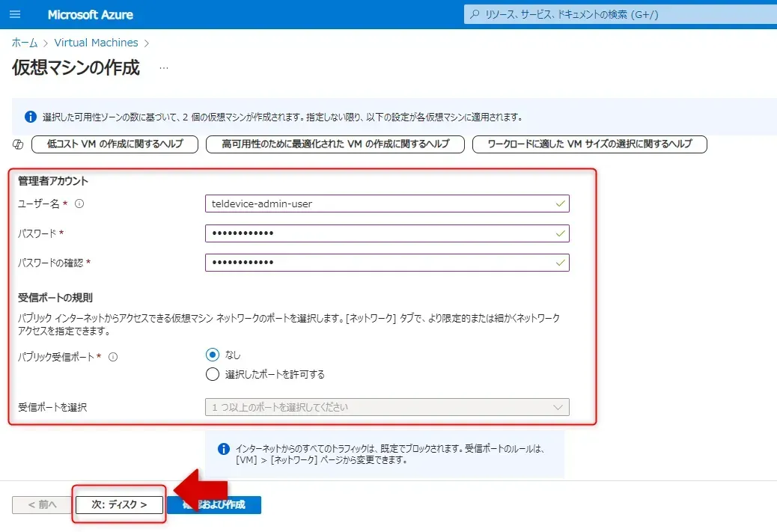The height and width of the screenshot is (532, 777).
Task: Open 高可用性 VM creation help suggestion
Action: (335, 144)
